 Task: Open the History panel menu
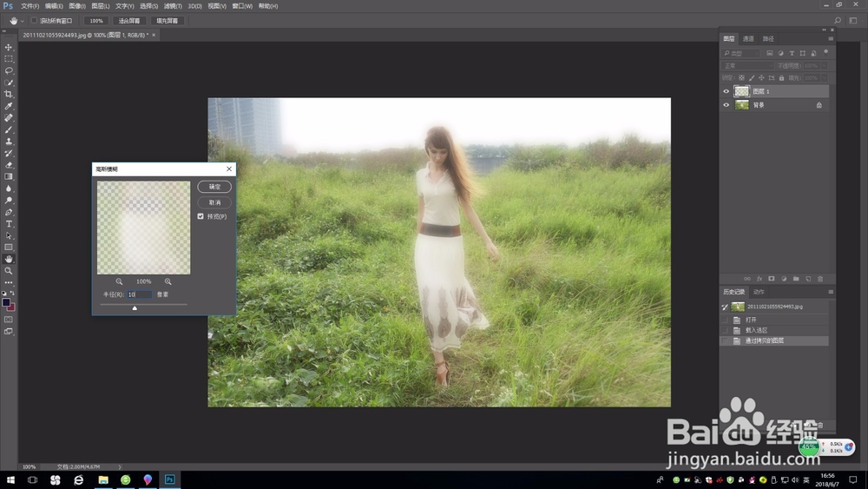point(831,292)
